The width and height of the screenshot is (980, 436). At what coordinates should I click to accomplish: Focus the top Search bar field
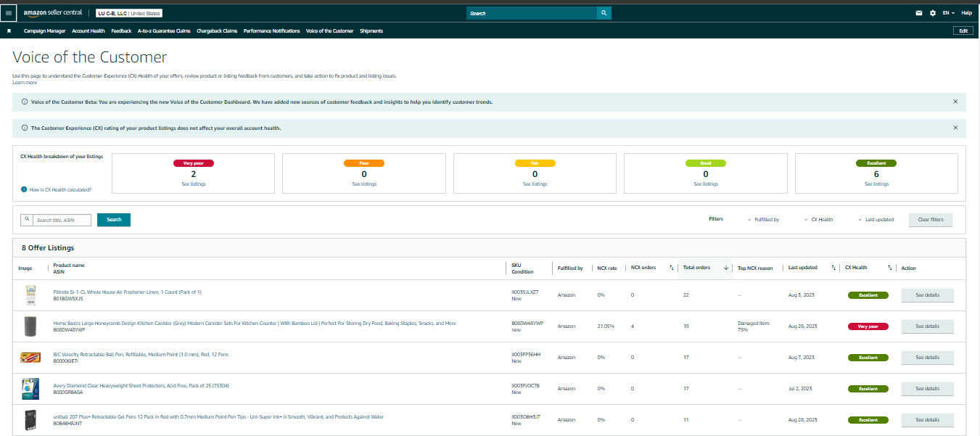[531, 13]
